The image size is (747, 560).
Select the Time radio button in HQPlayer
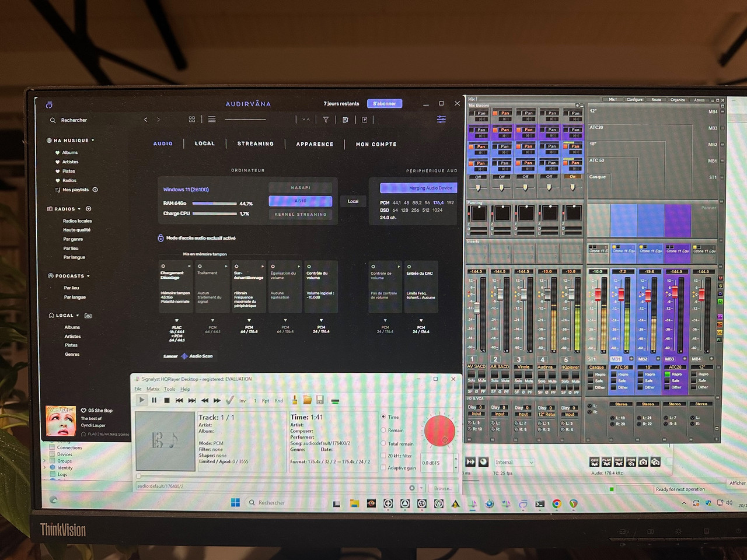click(383, 416)
